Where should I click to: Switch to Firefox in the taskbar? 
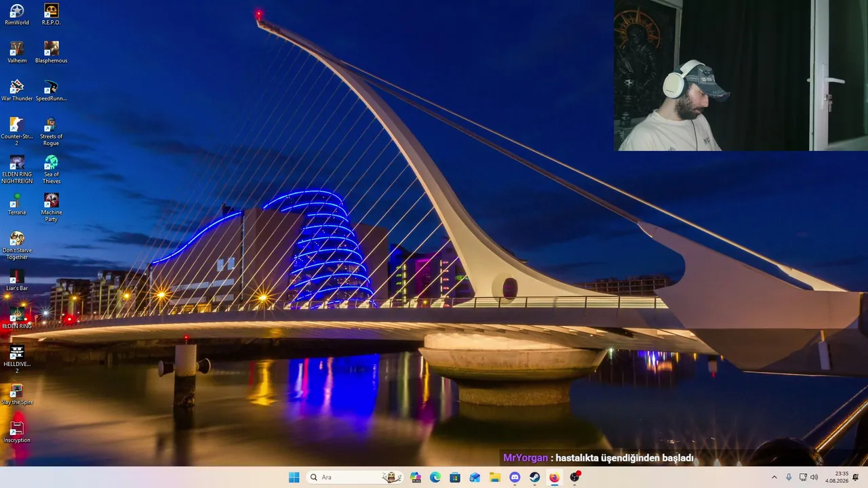pos(554,477)
